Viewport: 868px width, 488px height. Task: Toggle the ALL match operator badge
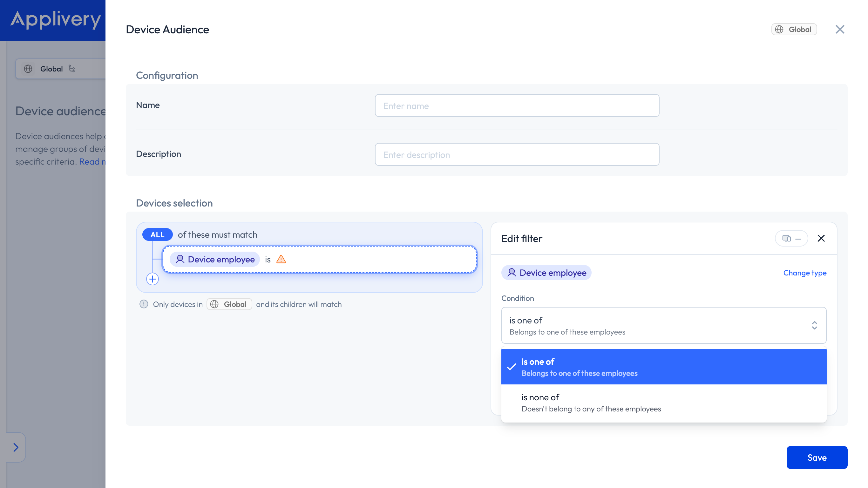click(x=157, y=234)
